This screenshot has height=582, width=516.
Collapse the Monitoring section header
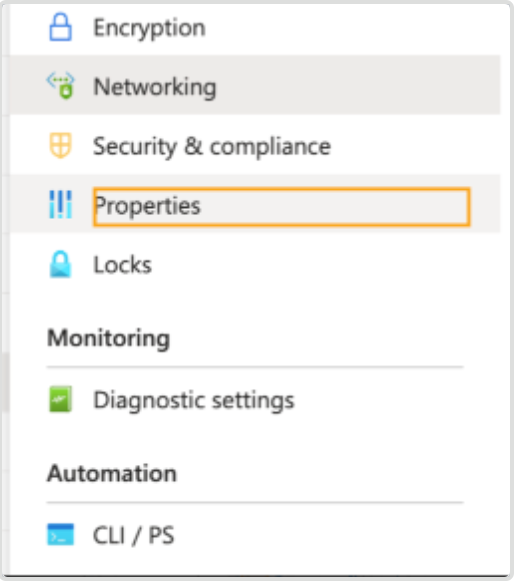(108, 339)
